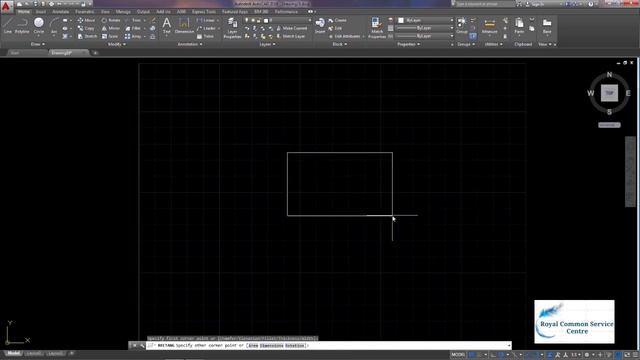Expand the Annotation panel

189,44
